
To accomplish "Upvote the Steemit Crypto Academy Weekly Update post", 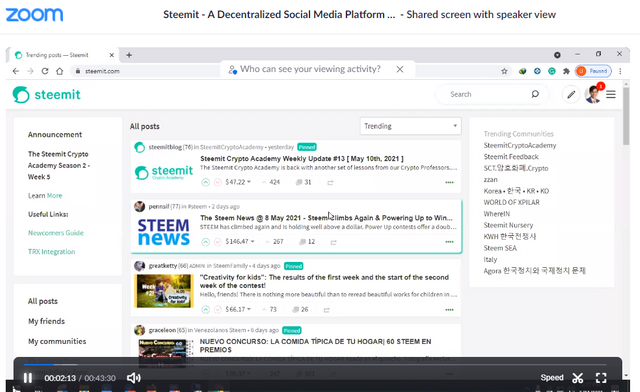I will 205,182.
